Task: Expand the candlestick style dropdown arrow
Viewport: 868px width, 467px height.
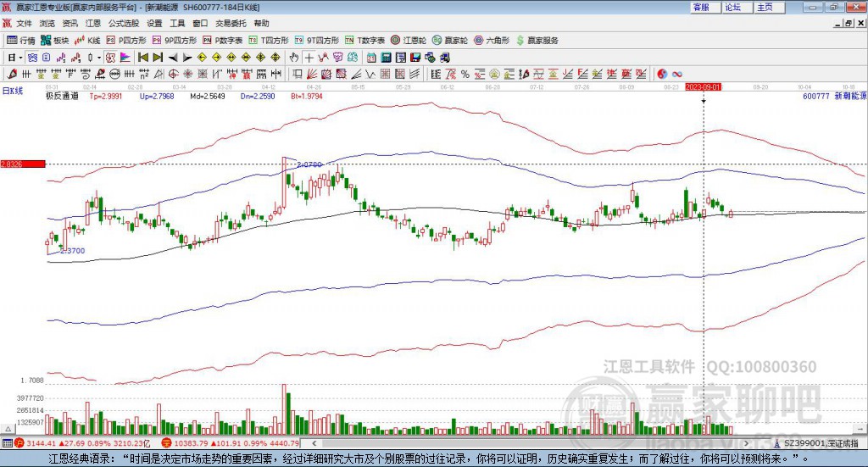Action: tap(99, 58)
